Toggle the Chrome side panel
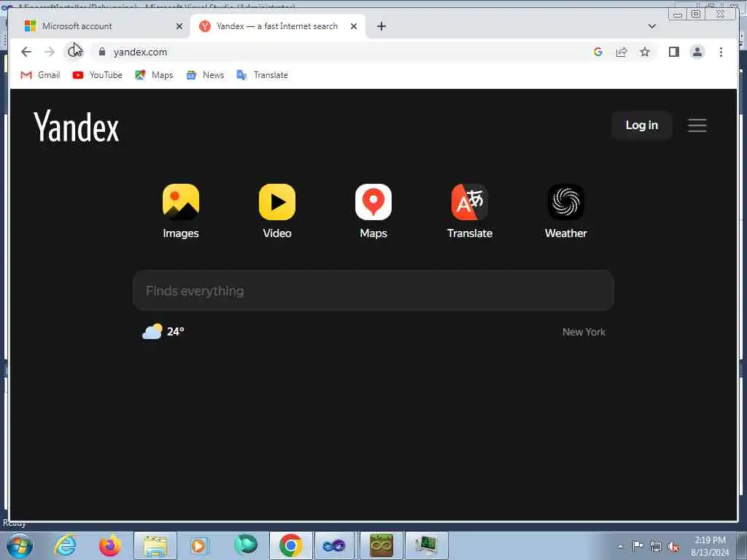Image resolution: width=747 pixels, height=560 pixels. pyautogui.click(x=673, y=52)
